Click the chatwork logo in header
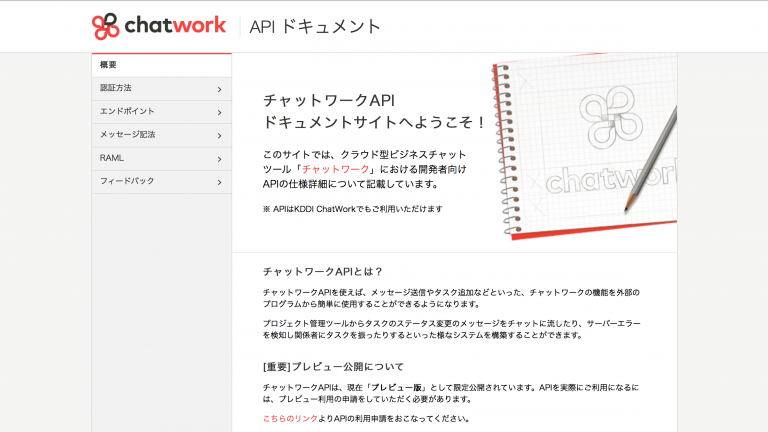768x432 pixels. (159, 26)
